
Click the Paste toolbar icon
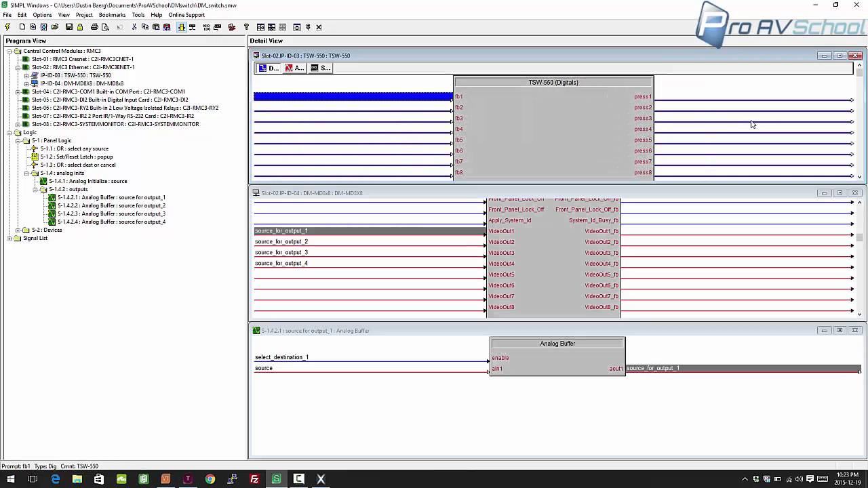point(156,27)
